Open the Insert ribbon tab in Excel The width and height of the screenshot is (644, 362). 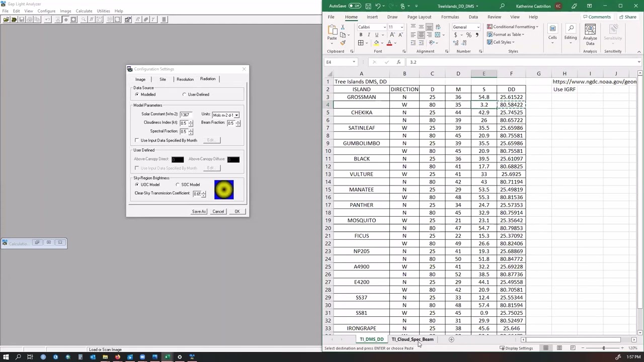[372, 17]
